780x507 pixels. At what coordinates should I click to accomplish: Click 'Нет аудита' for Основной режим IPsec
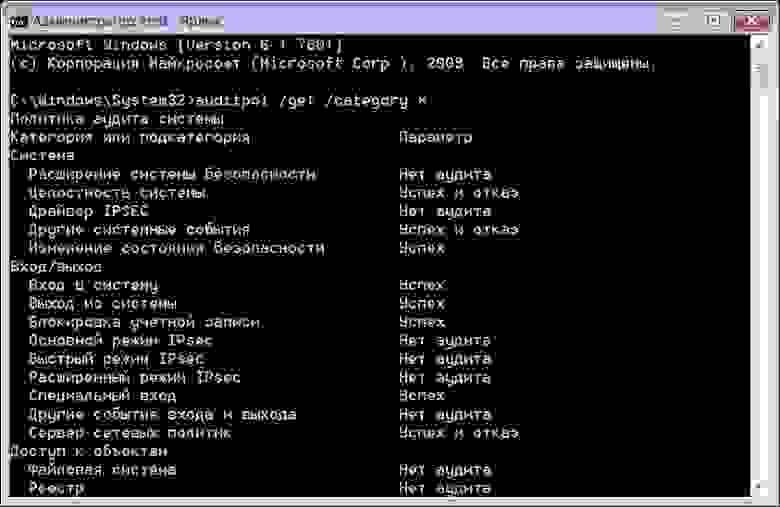(x=445, y=341)
